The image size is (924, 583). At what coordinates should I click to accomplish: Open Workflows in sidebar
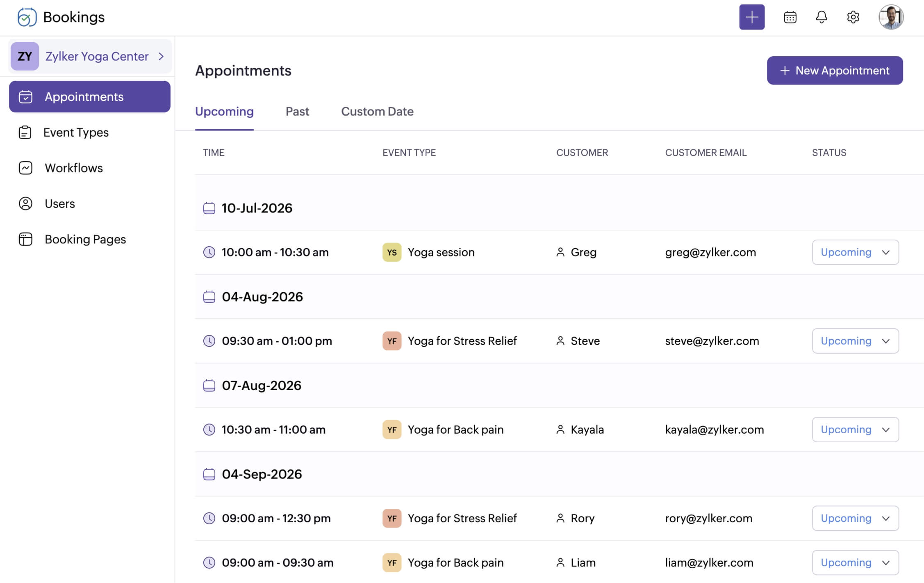click(74, 168)
